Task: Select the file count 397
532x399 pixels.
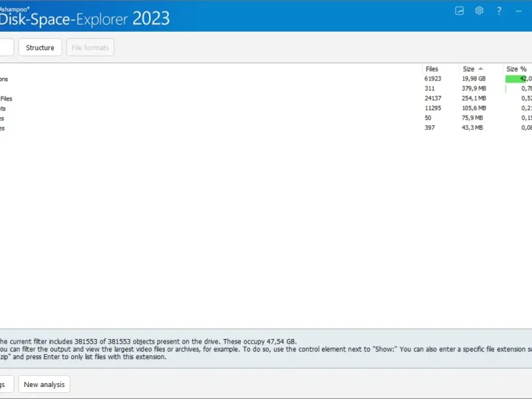Action: (430, 128)
